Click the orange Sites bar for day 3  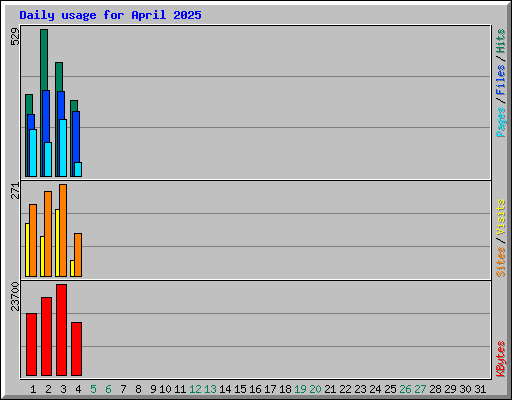(63, 230)
